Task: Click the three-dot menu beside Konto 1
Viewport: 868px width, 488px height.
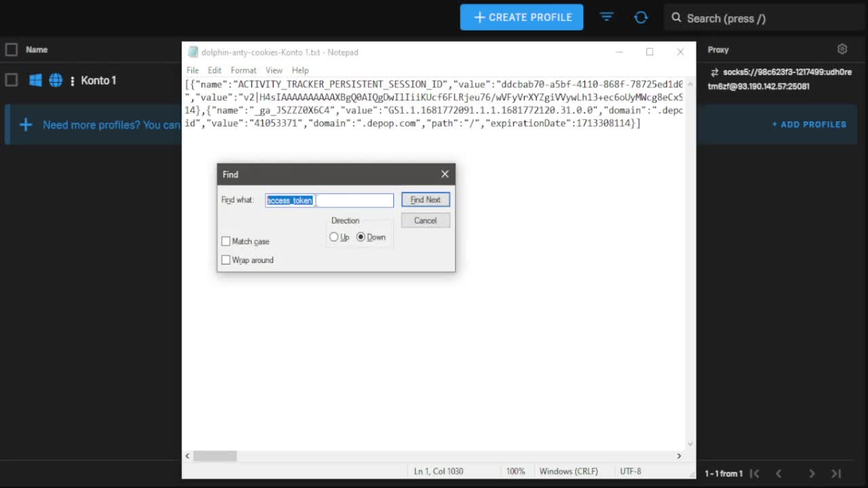Action: 73,81
